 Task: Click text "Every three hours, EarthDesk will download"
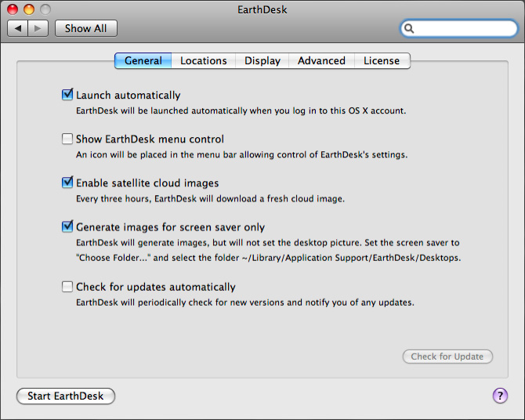[166, 199]
